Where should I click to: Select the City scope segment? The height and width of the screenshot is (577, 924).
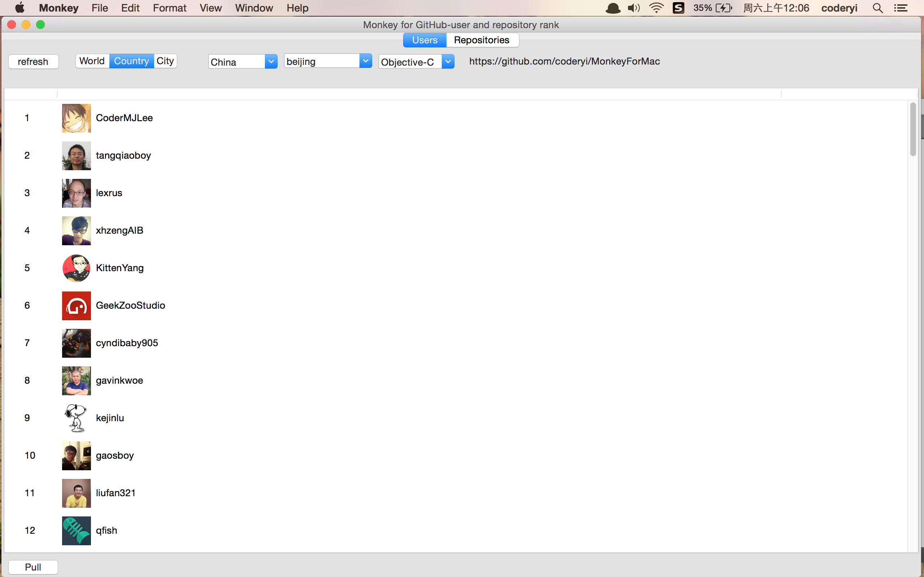click(x=165, y=61)
